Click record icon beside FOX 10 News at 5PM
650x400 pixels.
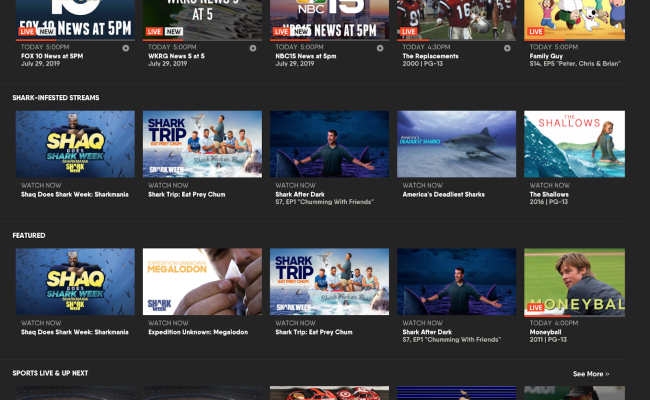pyautogui.click(x=126, y=48)
